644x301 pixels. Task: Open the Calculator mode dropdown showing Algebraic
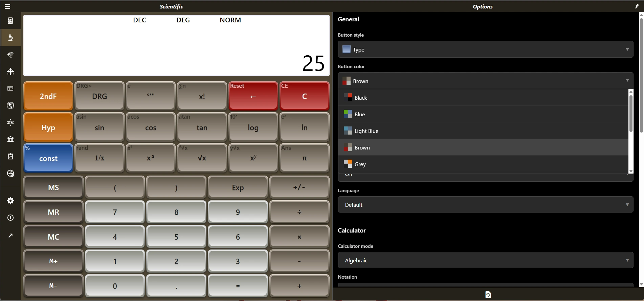point(485,260)
